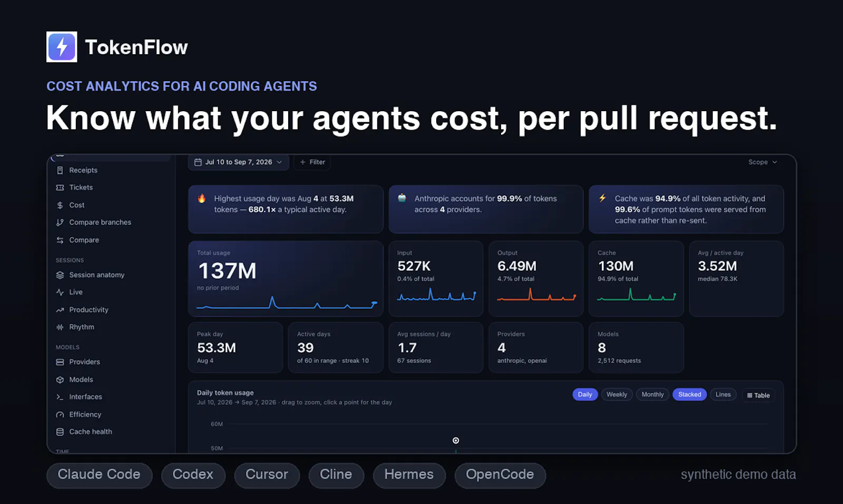The image size is (843, 504).
Task: Open the Jul 10 to Sep 7 date dropdown
Action: tap(238, 162)
